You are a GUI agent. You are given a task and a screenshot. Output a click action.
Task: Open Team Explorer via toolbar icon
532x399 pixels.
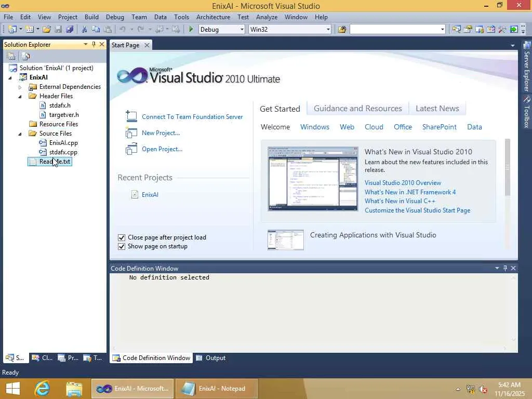coord(480,30)
